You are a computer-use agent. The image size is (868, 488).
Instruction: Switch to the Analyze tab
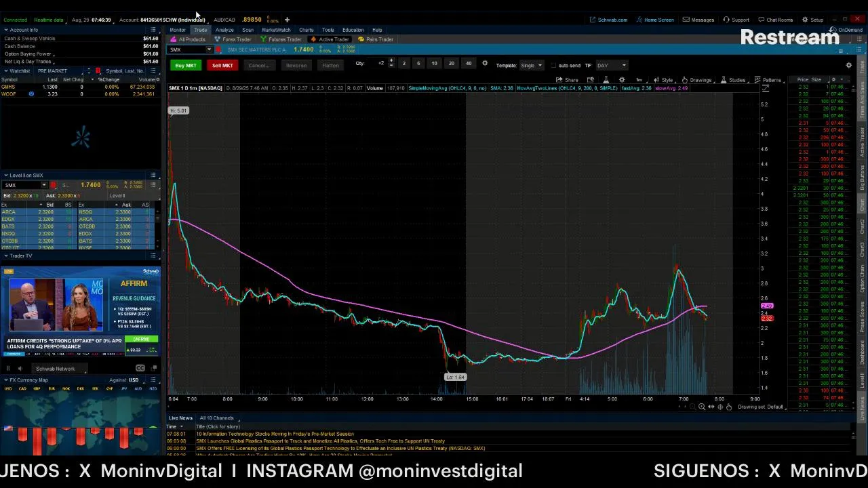224,30
